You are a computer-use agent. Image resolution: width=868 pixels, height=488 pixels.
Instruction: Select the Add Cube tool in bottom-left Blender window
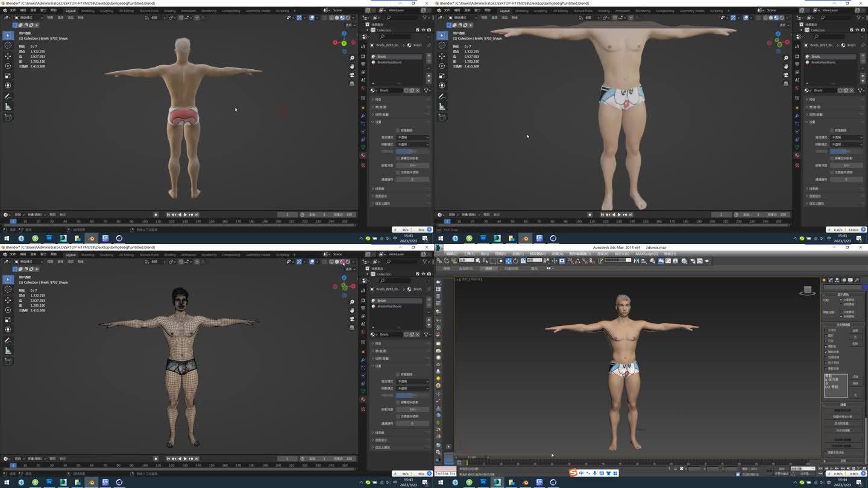8,361
